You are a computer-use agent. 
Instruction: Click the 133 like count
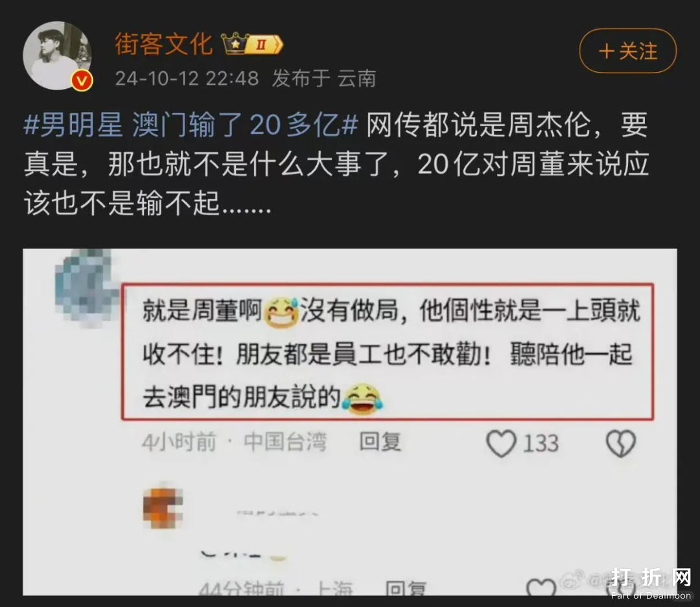pos(541,444)
